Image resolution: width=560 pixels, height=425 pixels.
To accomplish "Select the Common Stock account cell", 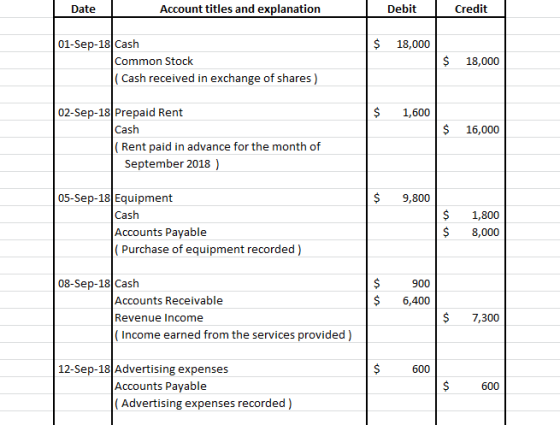I will tap(240, 61).
